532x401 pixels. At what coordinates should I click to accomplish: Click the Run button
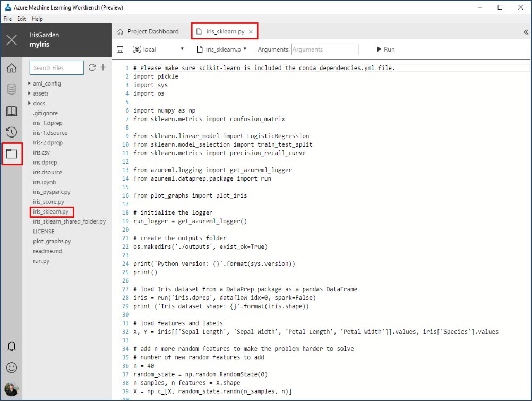point(386,49)
